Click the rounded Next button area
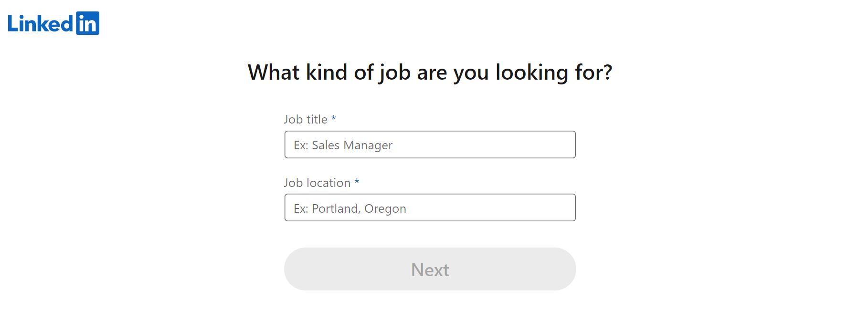Viewport: 868px width, 331px height. pos(429,269)
